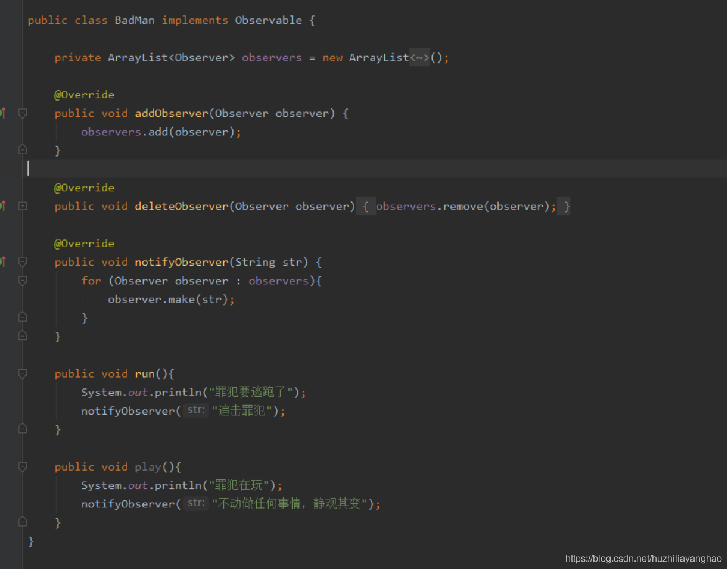Click implements-method gutter icon beside deleteObserver
Screen dimensions: 728x570
[3, 205]
